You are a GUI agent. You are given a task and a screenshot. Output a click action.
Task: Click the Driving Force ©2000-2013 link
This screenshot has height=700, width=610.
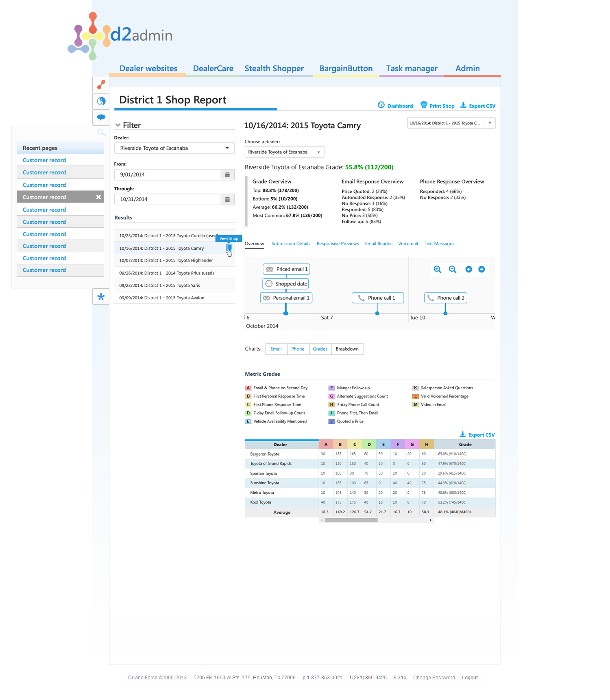[157, 678]
